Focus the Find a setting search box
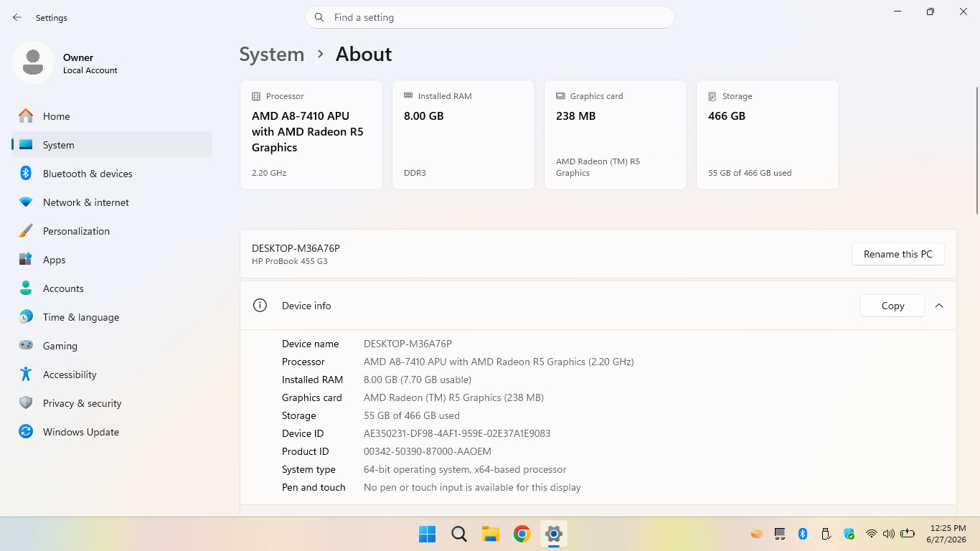Viewport: 980px width, 551px height. point(490,17)
